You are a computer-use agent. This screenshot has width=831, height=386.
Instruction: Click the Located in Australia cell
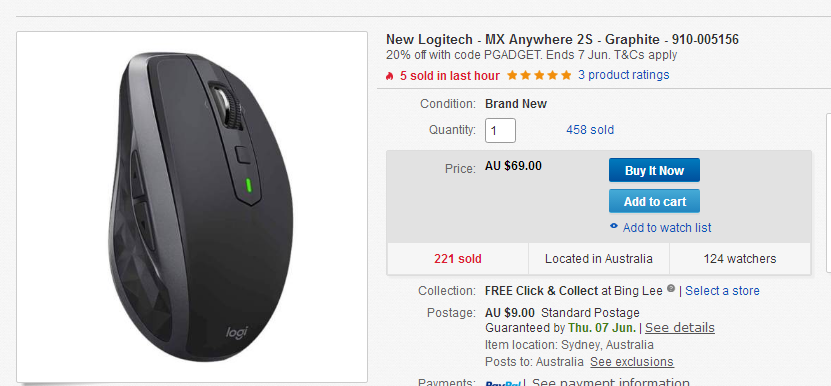tap(599, 259)
